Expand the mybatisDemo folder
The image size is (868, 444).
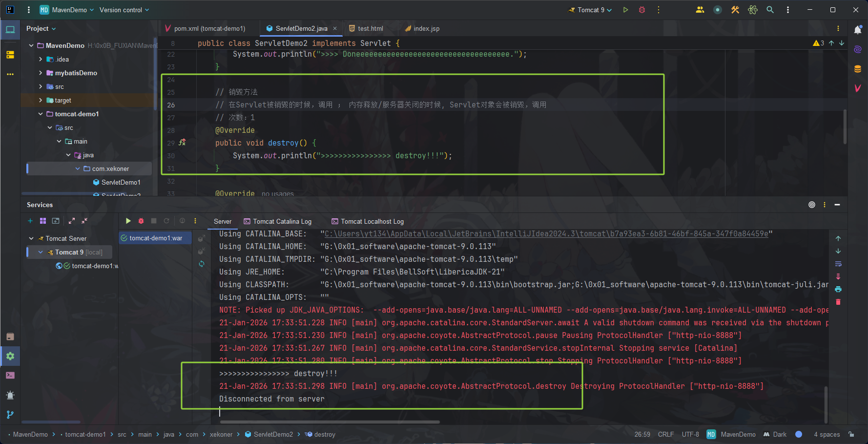(41, 73)
